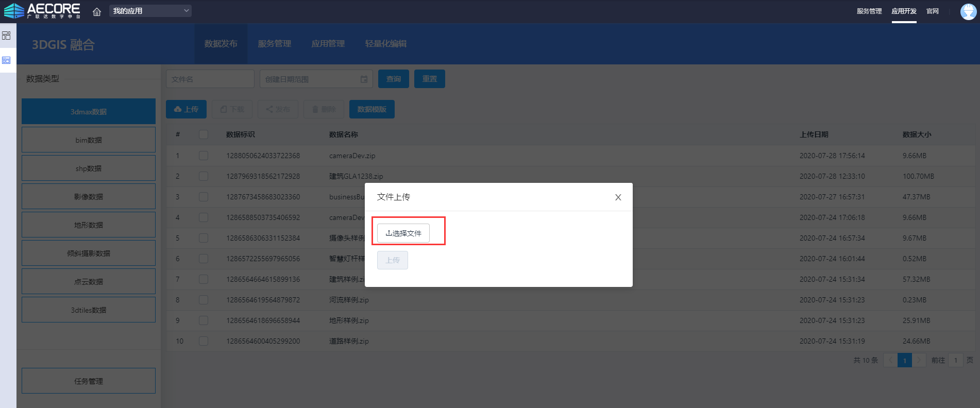Viewport: 980px width, 408px height.
Task: Switch to the 服务管理 tab
Action: (x=274, y=44)
